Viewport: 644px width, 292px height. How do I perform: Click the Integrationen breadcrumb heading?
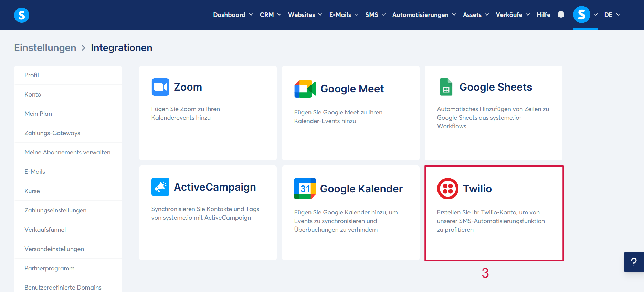click(x=122, y=48)
